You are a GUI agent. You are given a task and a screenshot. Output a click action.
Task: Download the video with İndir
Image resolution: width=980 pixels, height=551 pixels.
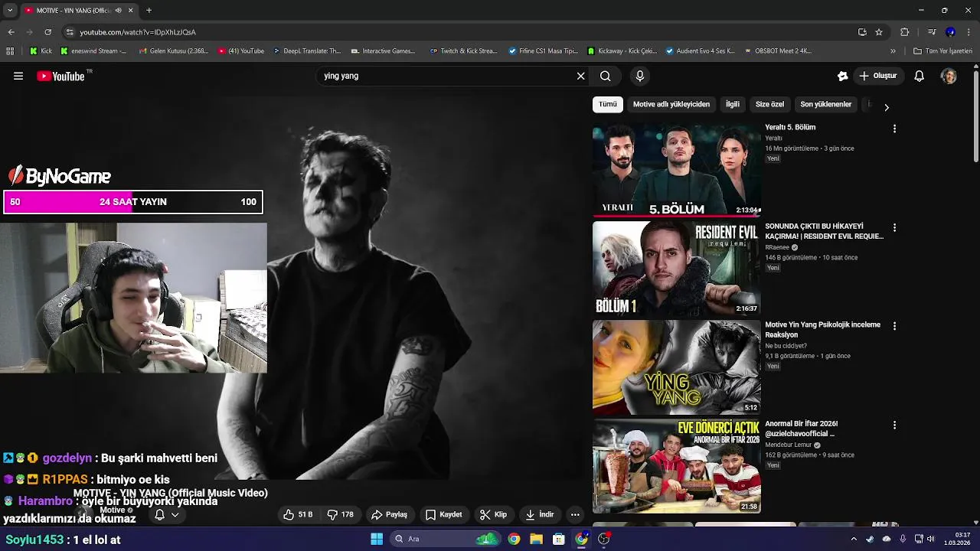[539, 514]
